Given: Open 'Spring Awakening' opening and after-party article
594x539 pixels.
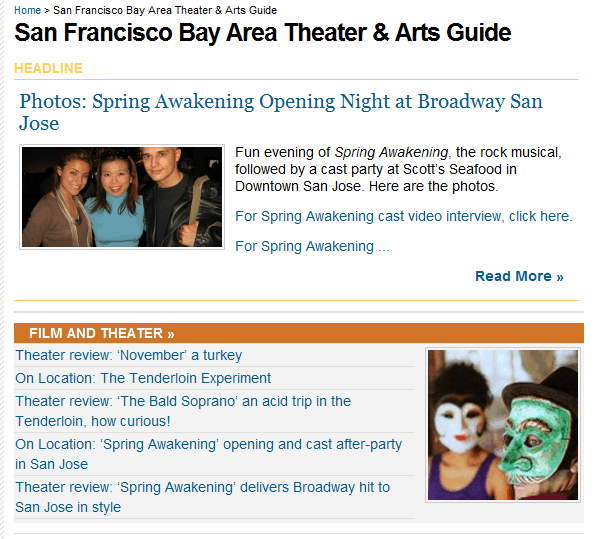Looking at the screenshot, I should [208, 454].
